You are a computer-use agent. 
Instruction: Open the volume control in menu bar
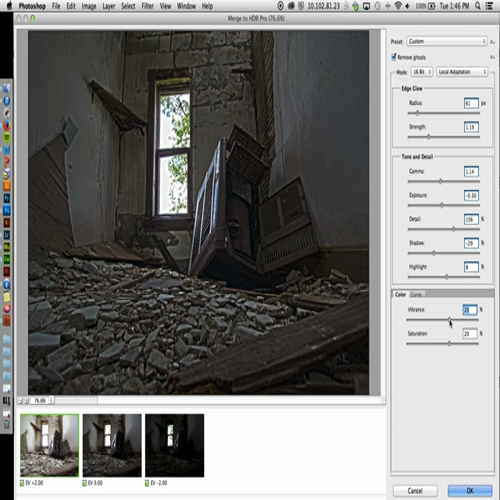point(407,6)
